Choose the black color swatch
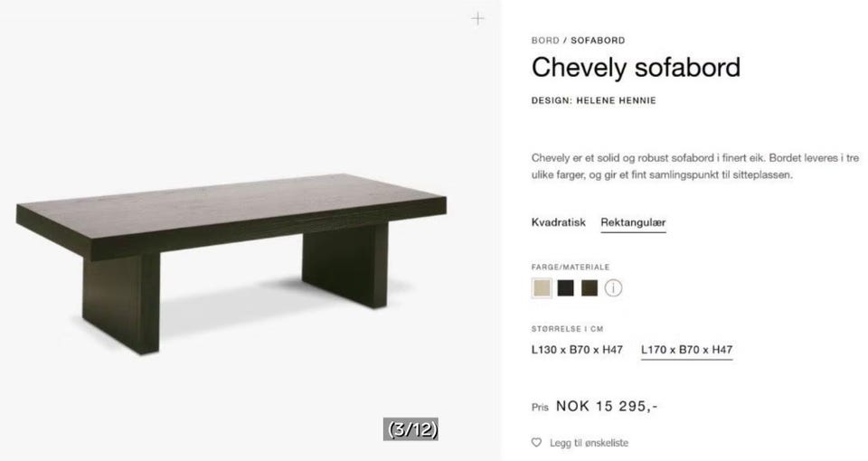Viewport: 868px width, 461px height. (566, 288)
